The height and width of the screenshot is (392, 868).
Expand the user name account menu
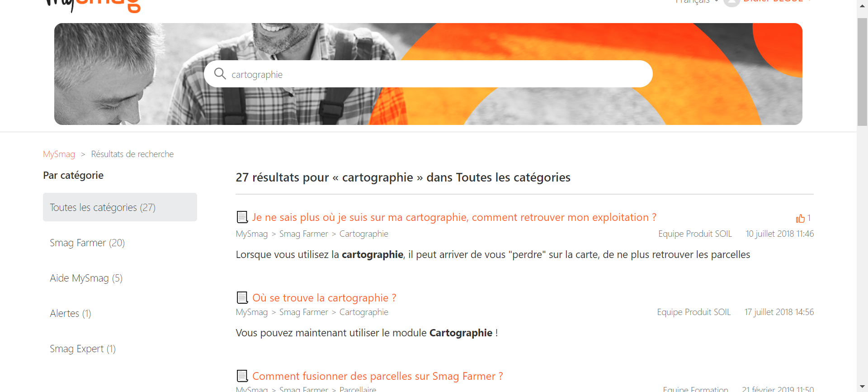tap(777, 2)
